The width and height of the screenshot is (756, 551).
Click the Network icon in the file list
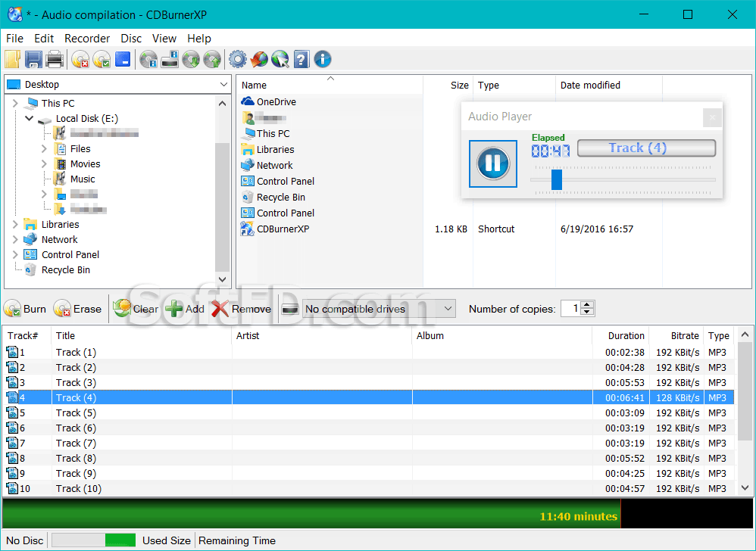pyautogui.click(x=248, y=165)
